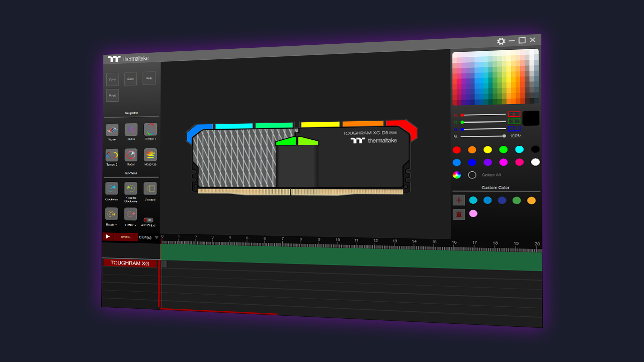The height and width of the screenshot is (362, 644).
Task: Pick the cyan preset color
Action: tap(519, 149)
